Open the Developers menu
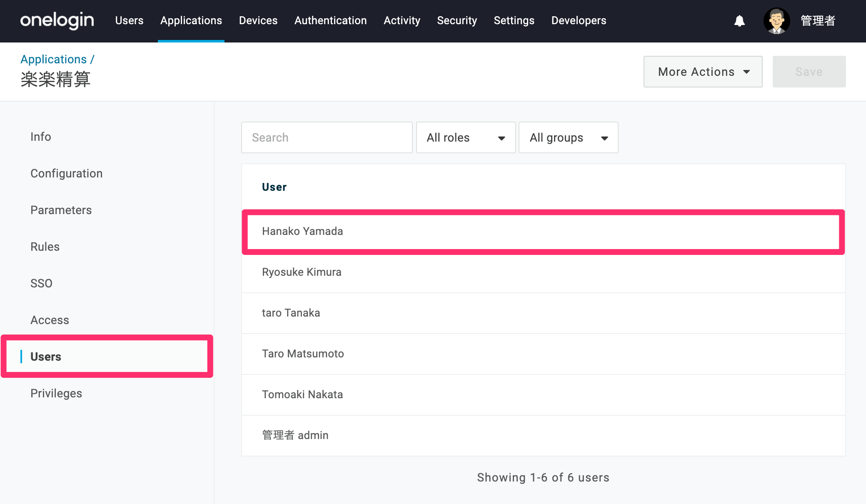This screenshot has height=504, width=866. click(579, 20)
